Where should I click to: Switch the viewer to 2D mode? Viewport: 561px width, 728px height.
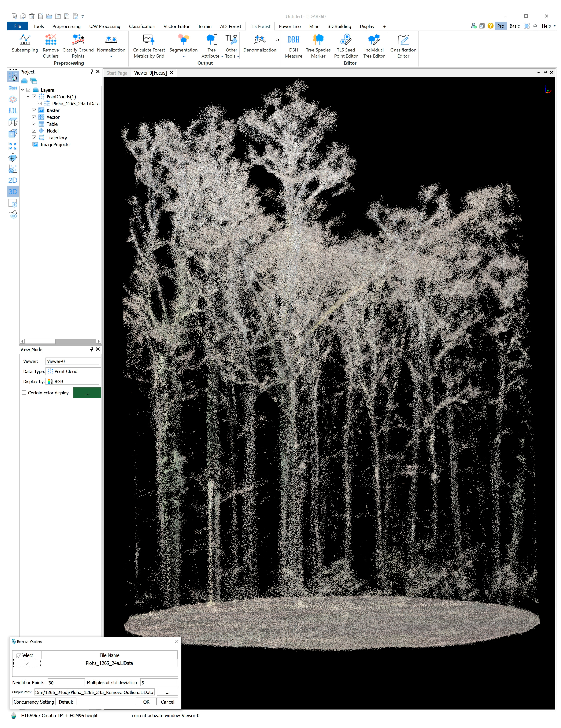tap(13, 180)
